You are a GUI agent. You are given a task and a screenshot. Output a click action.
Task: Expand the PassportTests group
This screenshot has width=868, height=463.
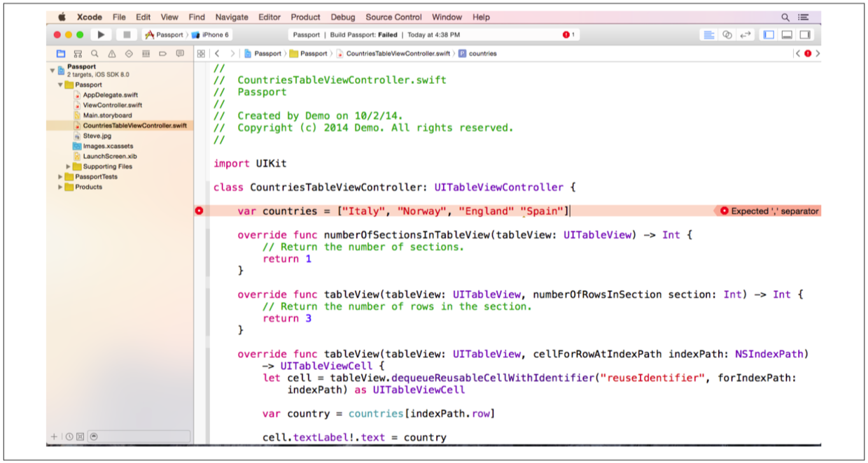coord(61,177)
